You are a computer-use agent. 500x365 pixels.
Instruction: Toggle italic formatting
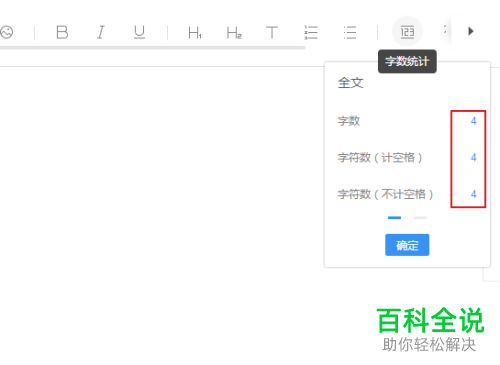[101, 32]
